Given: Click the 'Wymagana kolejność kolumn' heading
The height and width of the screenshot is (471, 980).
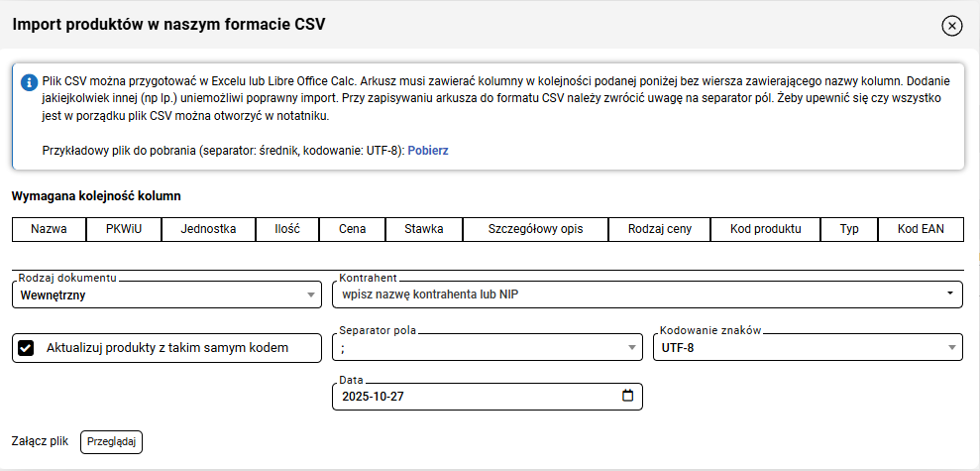Looking at the screenshot, I should 96,196.
